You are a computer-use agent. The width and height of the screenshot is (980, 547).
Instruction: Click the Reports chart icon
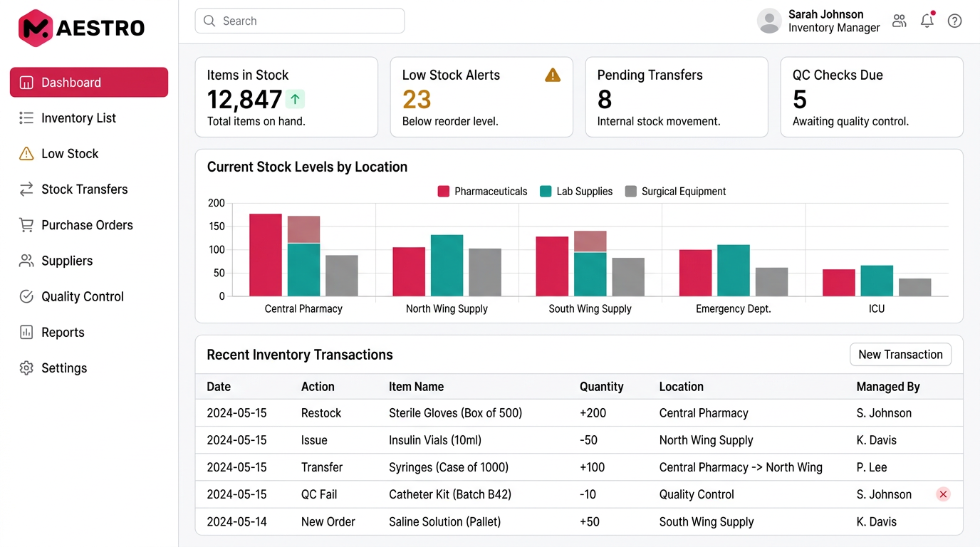click(x=26, y=332)
